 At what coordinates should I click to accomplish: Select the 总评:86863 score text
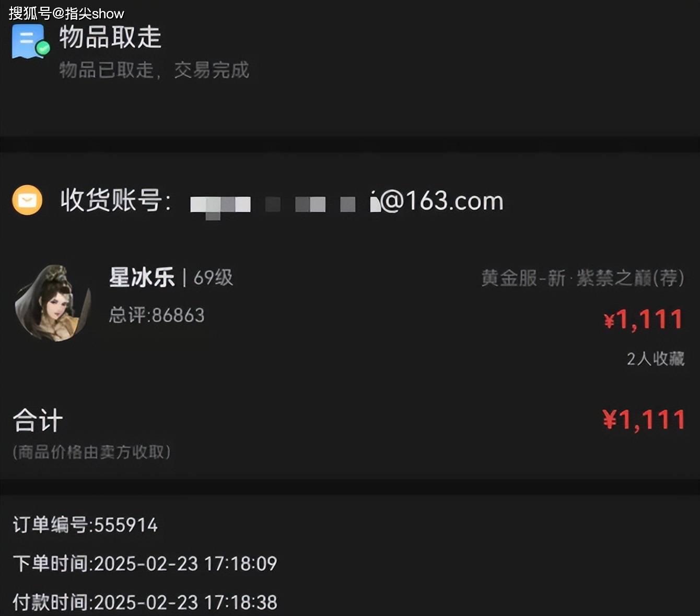(x=157, y=315)
